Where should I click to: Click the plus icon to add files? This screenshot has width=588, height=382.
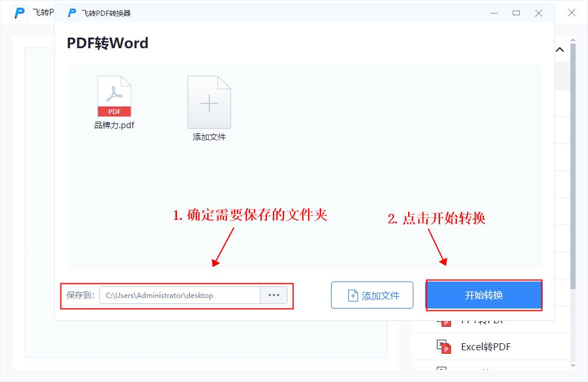pos(209,103)
